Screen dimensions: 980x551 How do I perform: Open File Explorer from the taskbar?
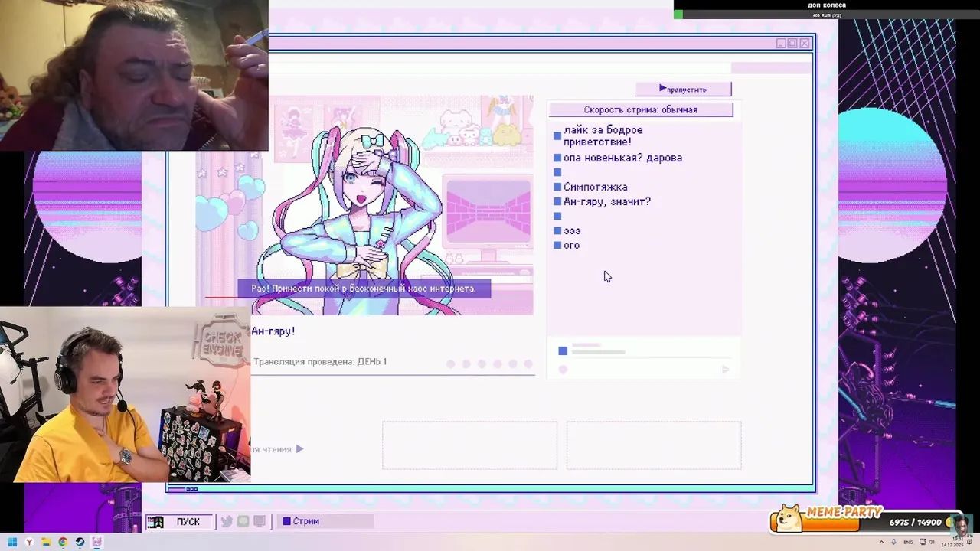coord(46,543)
